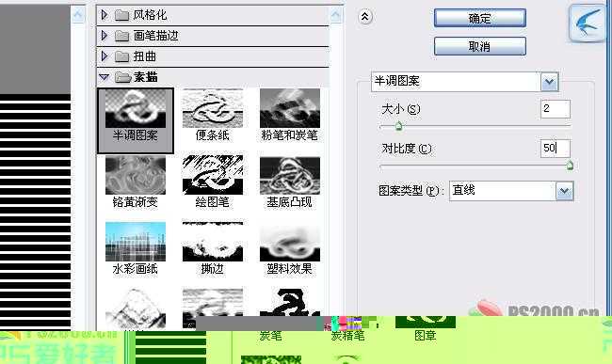The image size is (612, 364).
Task: Click the 对比度 slider handle
Action: 570,166
